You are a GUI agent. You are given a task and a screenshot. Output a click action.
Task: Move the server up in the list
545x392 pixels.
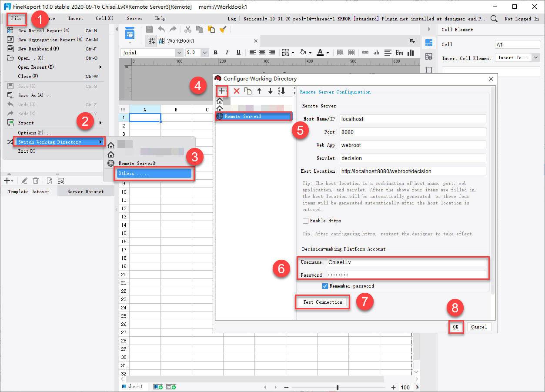pos(259,91)
